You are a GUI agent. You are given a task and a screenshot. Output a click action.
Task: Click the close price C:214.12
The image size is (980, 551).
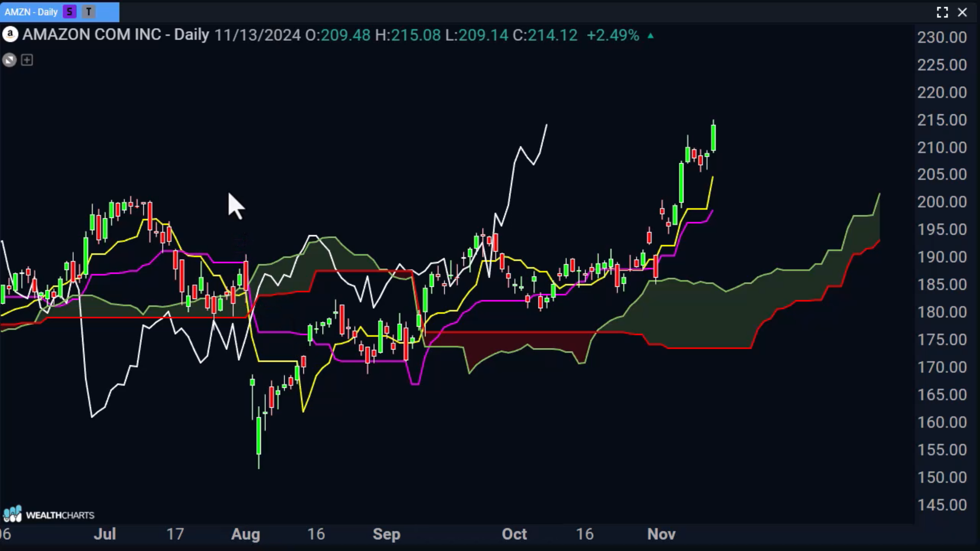point(545,35)
